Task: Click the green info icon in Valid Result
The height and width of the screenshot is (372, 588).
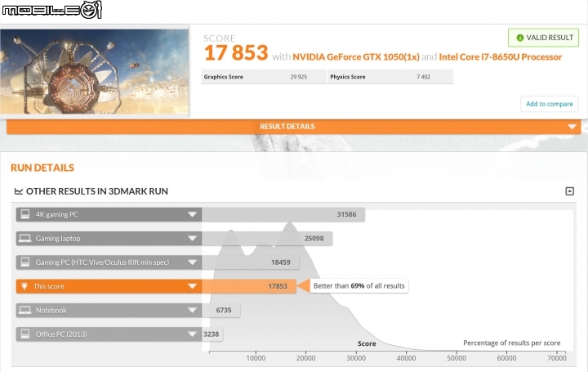Action: click(519, 38)
